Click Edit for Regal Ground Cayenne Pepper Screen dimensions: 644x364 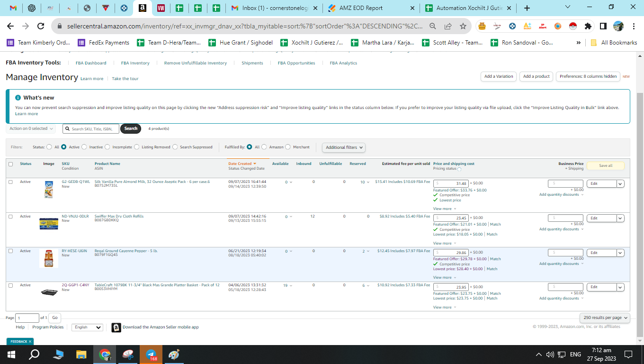(x=601, y=253)
